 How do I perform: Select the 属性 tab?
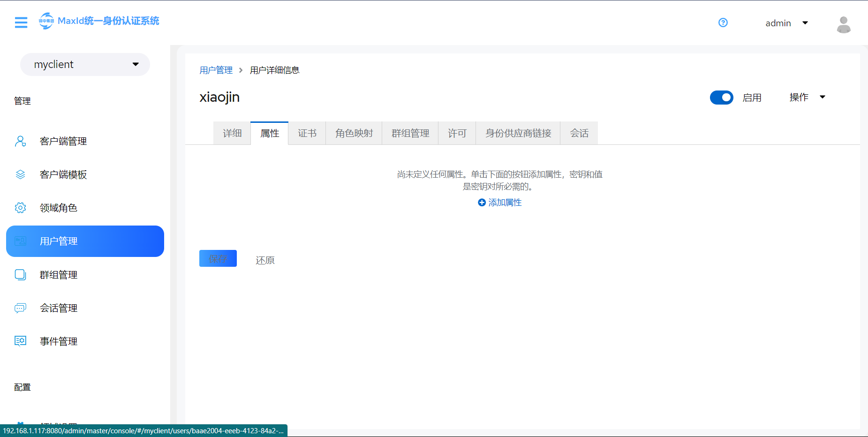tap(270, 133)
